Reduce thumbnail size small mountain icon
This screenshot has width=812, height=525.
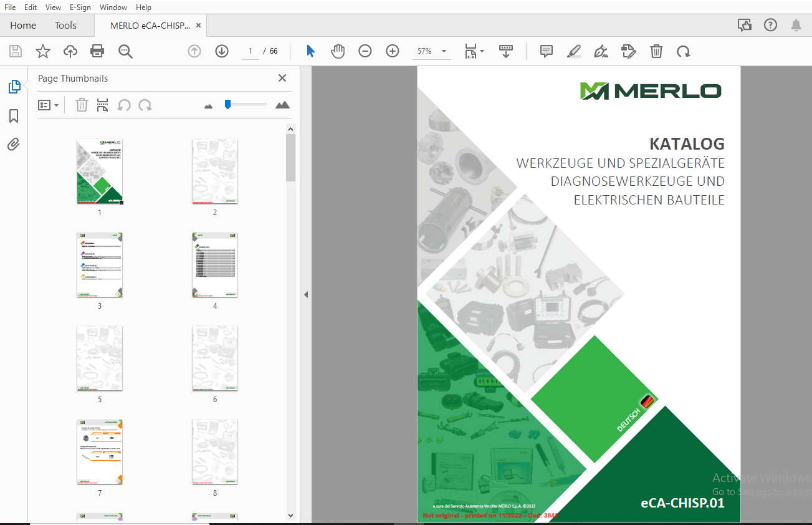pyautogui.click(x=209, y=106)
